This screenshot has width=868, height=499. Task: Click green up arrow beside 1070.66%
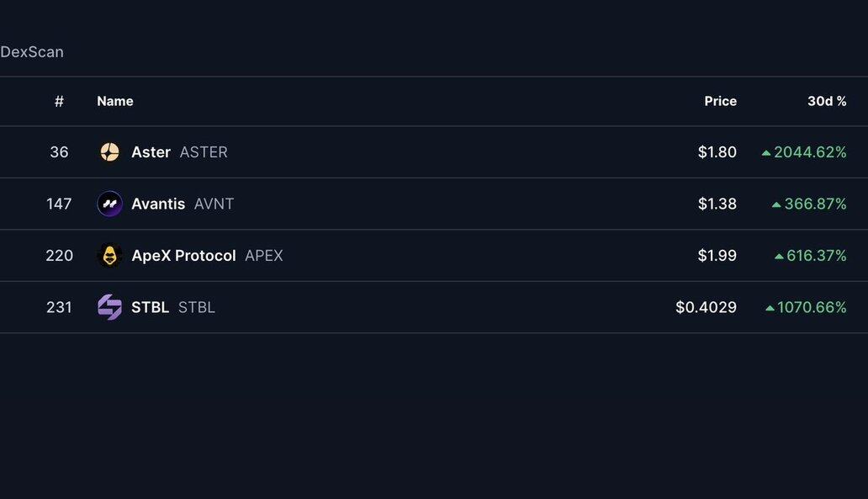pyautogui.click(x=770, y=308)
